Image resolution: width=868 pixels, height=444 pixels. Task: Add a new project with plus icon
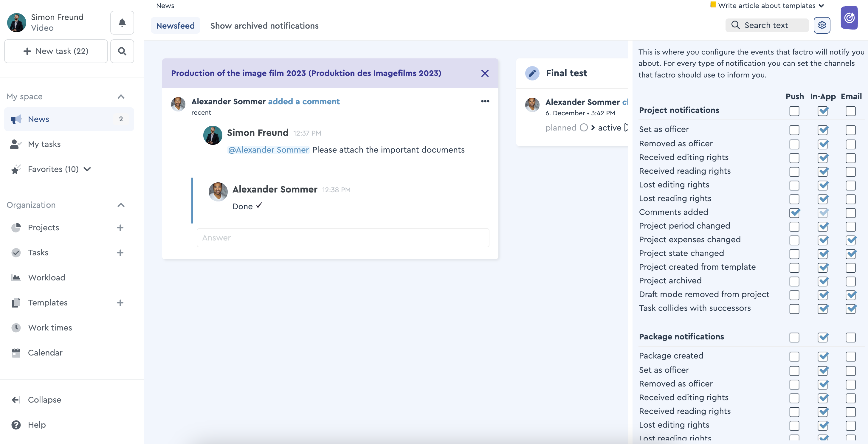(120, 227)
